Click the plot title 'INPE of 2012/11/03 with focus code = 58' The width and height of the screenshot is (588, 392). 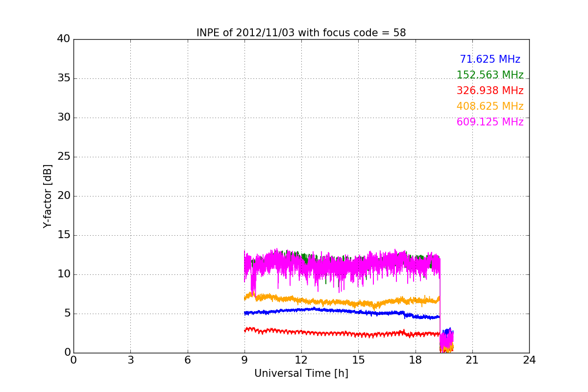click(x=301, y=33)
